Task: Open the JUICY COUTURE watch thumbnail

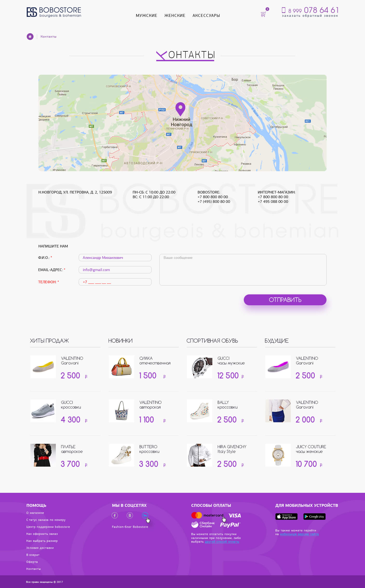Action: click(278, 455)
